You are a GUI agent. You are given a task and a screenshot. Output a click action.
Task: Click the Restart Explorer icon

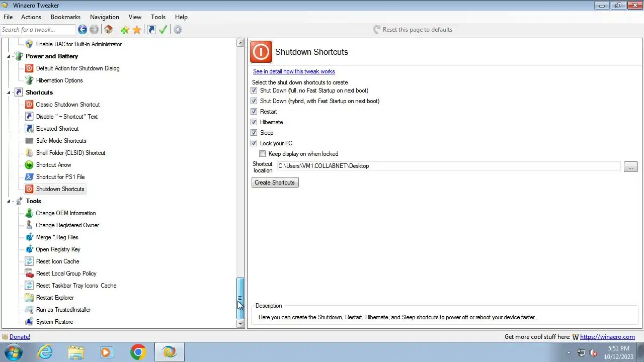coord(29,298)
